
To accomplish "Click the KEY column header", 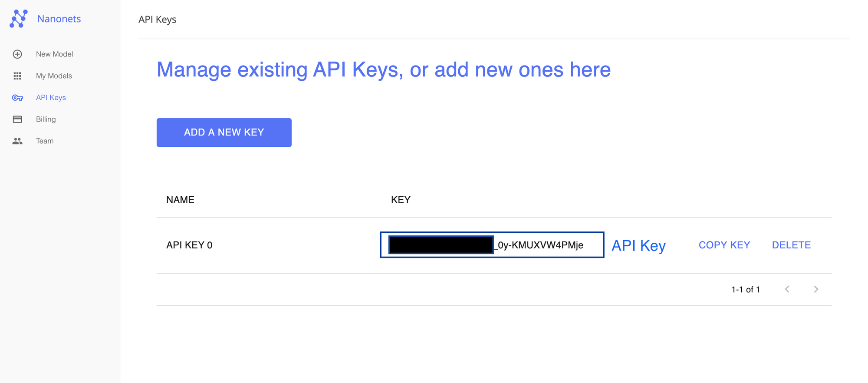I will [401, 200].
